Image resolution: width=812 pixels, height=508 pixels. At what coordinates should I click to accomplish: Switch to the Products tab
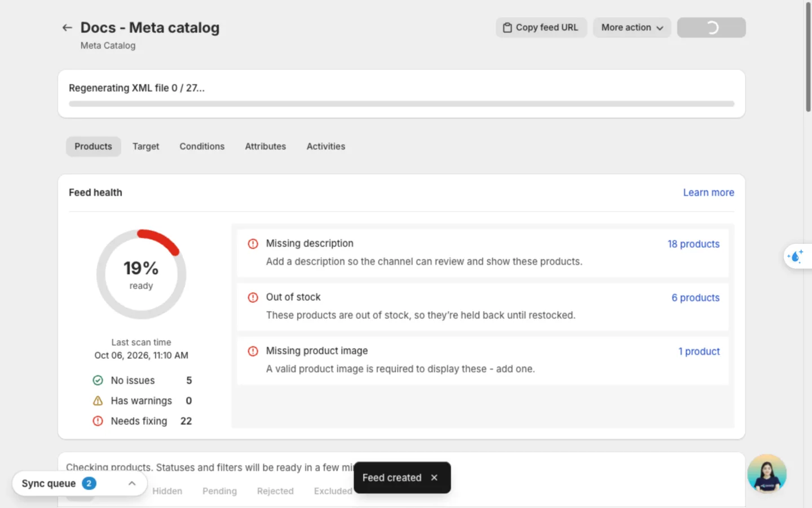(x=93, y=146)
